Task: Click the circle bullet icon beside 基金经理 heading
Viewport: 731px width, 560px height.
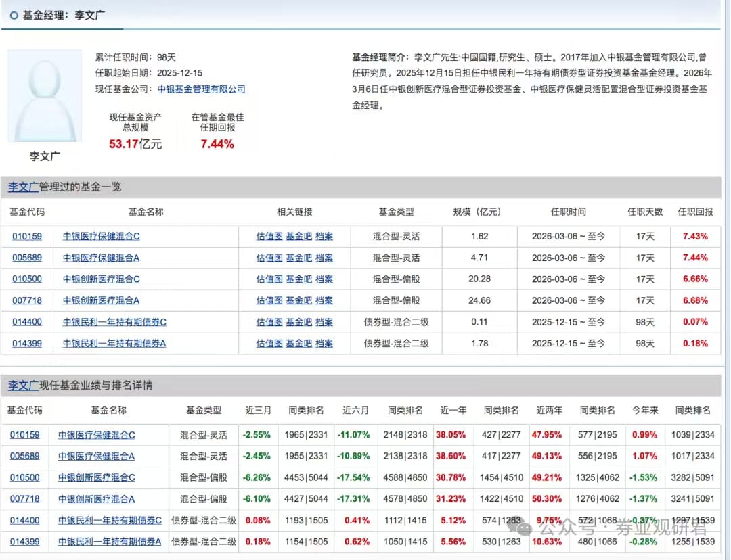Action: coord(14,15)
